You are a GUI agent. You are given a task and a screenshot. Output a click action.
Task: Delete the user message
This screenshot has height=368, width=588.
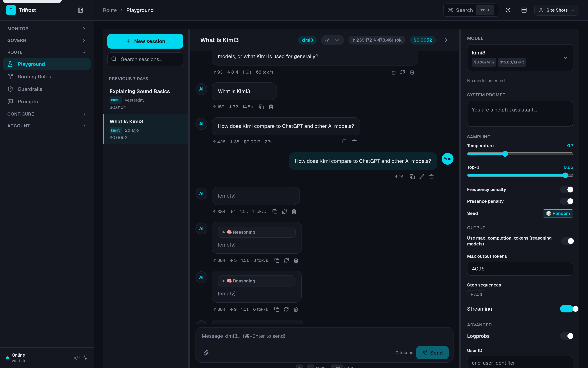point(431,176)
